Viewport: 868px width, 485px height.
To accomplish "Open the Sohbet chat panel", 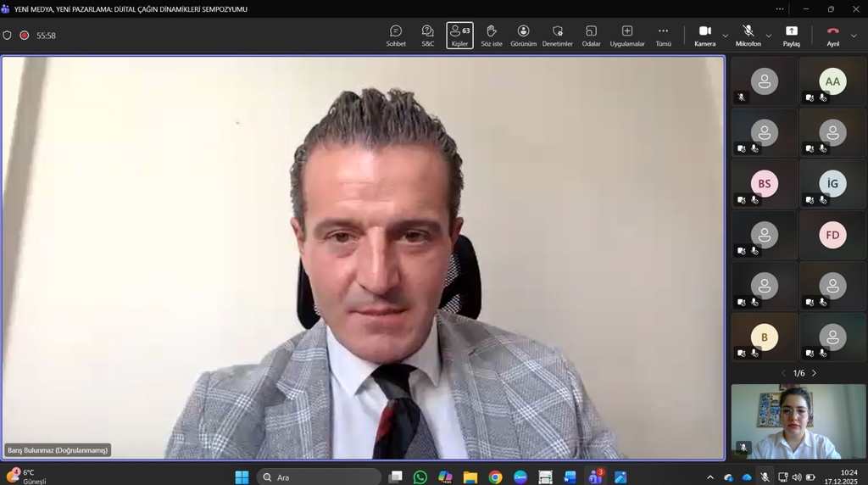I will click(396, 35).
